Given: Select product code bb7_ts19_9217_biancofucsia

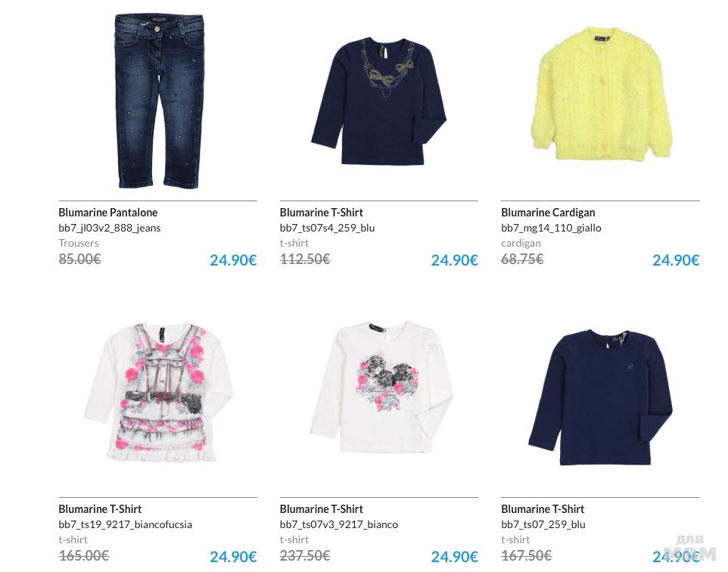Looking at the screenshot, I should (x=126, y=524).
